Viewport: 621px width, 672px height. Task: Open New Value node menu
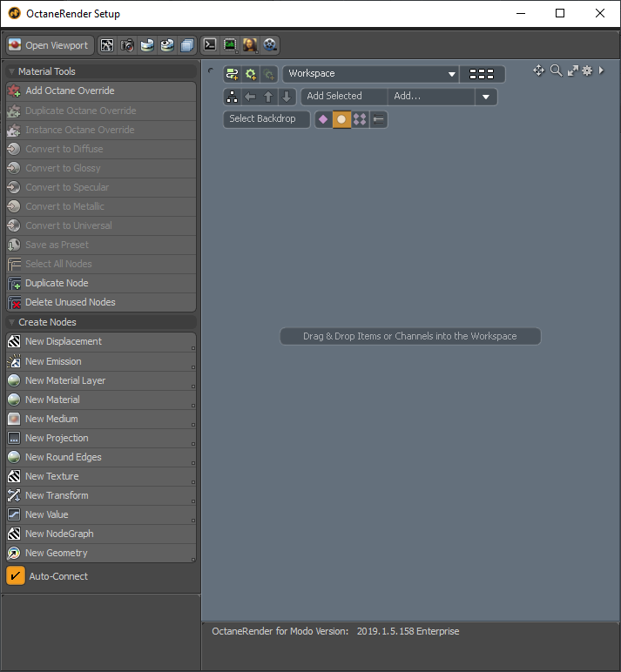click(x=101, y=514)
